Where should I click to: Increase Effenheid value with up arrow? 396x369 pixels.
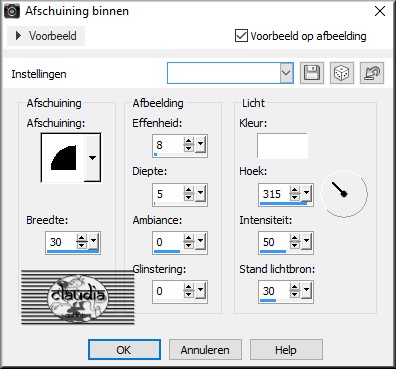pyautogui.click(x=189, y=141)
